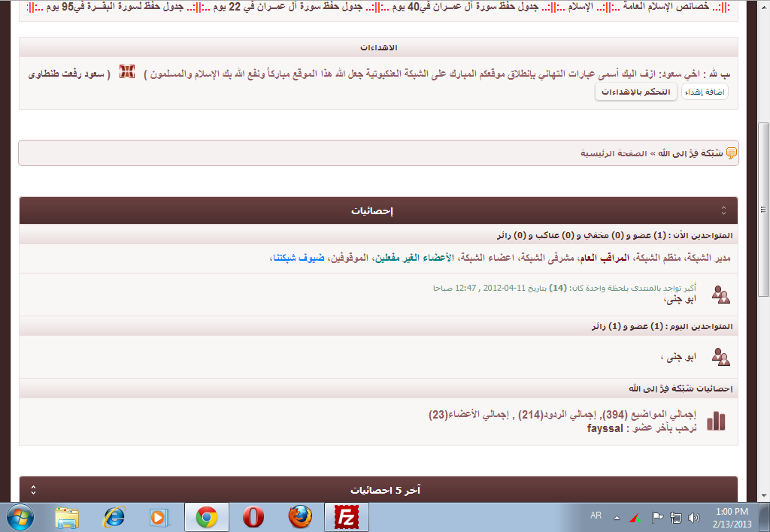Screen dimensions: 770x532
Task: Open Windows Explorer from the taskbar
Action: pos(67,517)
